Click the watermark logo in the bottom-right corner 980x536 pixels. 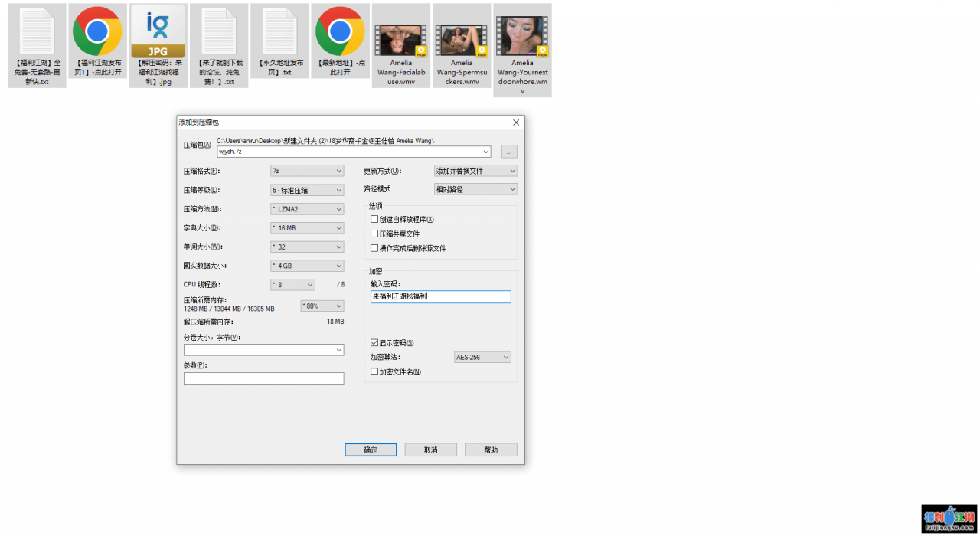(x=949, y=518)
